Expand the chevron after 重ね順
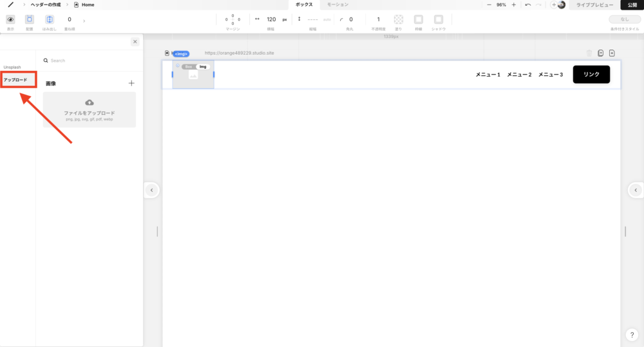644x347 pixels. point(84,21)
